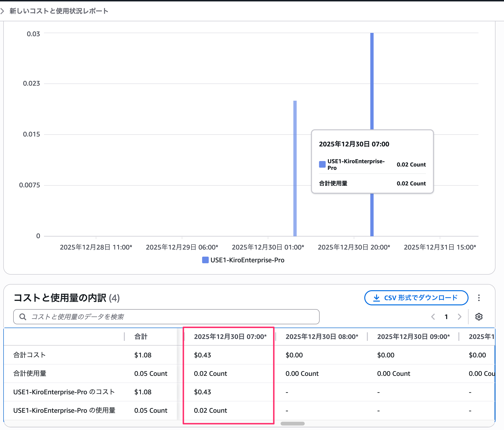Expand the side navigation chevron
The height and width of the screenshot is (430, 504).
pos(2,11)
